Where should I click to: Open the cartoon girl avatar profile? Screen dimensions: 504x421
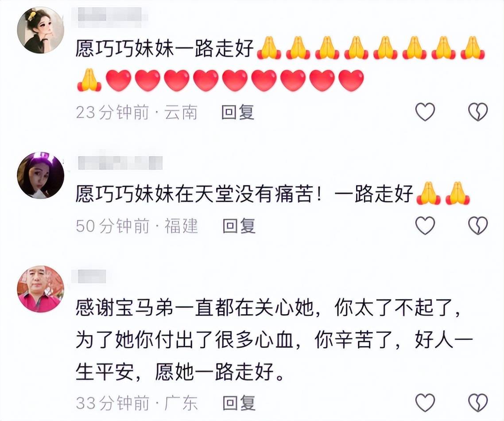(x=40, y=30)
